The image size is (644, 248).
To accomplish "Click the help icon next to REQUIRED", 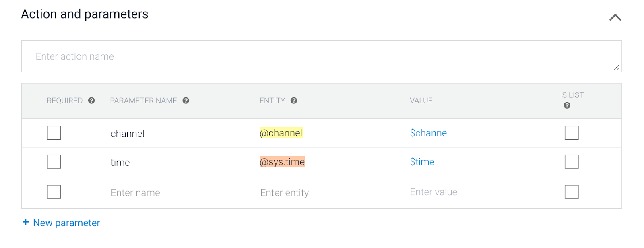I will 91,101.
